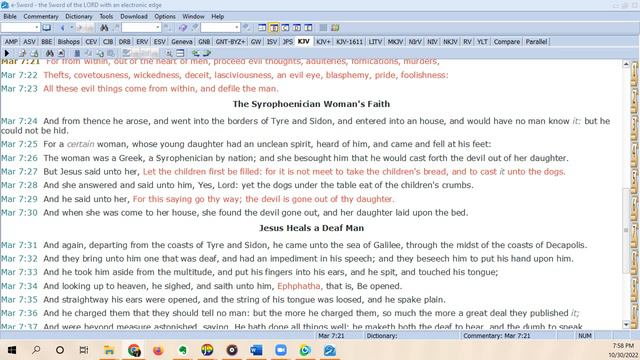
Task: Click the scrollbar up arrow
Action: coord(626,64)
